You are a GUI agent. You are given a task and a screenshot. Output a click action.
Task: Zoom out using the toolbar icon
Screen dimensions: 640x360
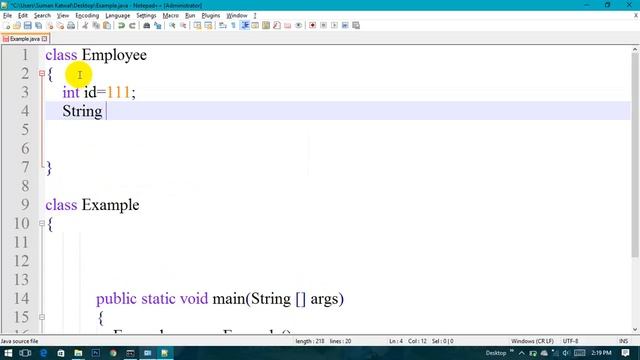pos(183,25)
